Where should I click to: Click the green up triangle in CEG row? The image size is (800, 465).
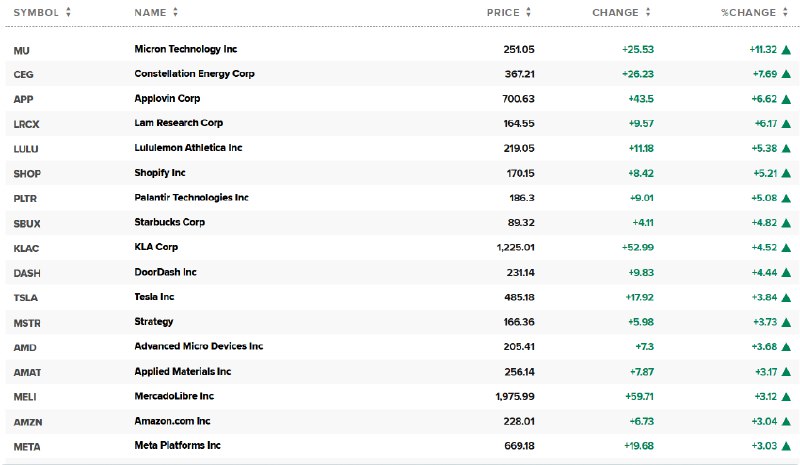(x=786, y=75)
